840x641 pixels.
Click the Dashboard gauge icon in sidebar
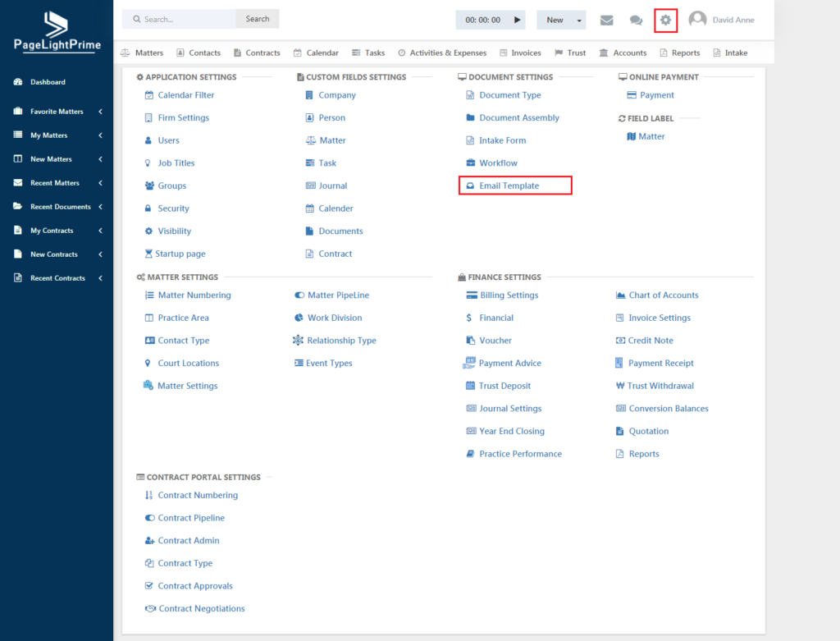point(18,82)
